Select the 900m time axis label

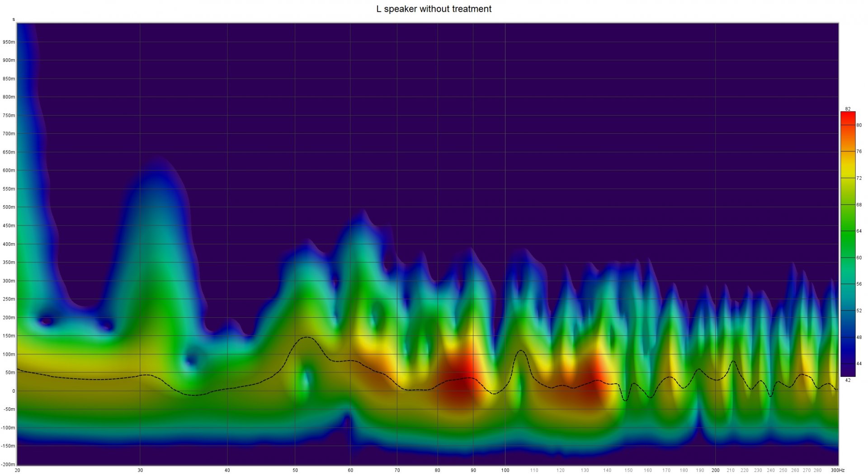click(x=9, y=60)
